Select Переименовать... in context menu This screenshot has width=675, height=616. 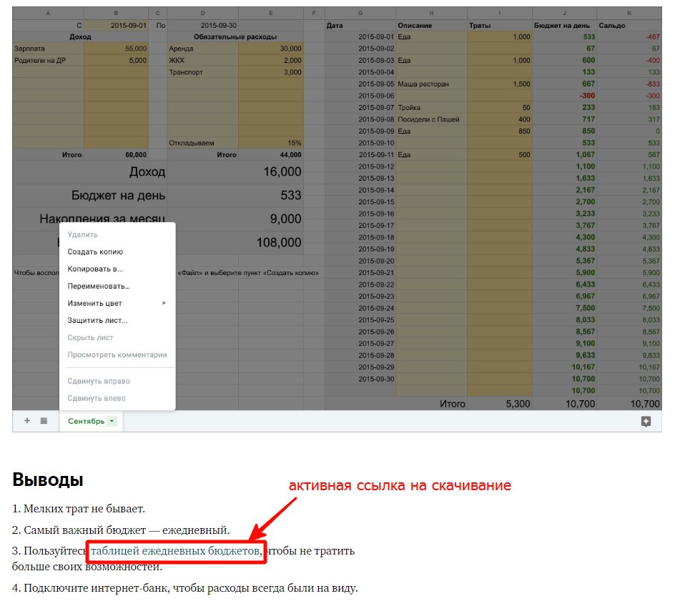pos(98,286)
